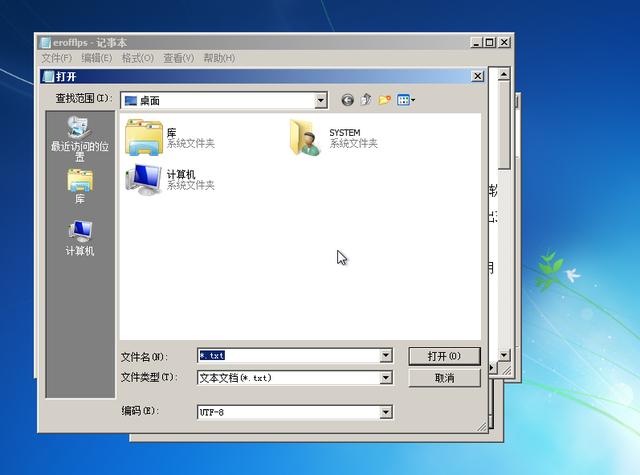Create a new folder icon
Image resolution: width=640 pixels, height=475 pixels.
coord(384,100)
